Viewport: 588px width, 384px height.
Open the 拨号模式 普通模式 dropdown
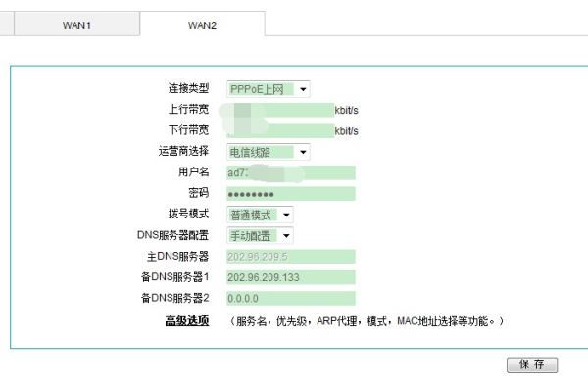[260, 215]
